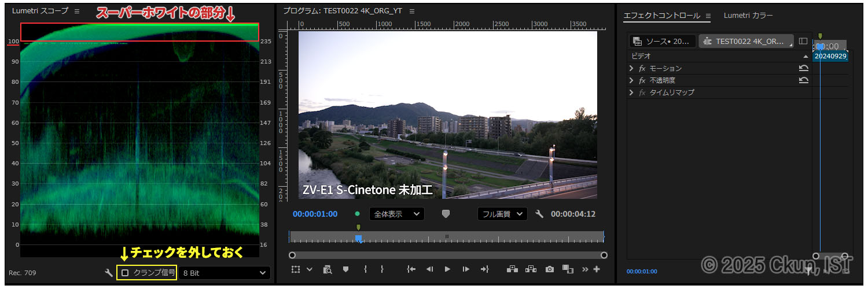
Task: Click the safe margins button
Action: 296,269
